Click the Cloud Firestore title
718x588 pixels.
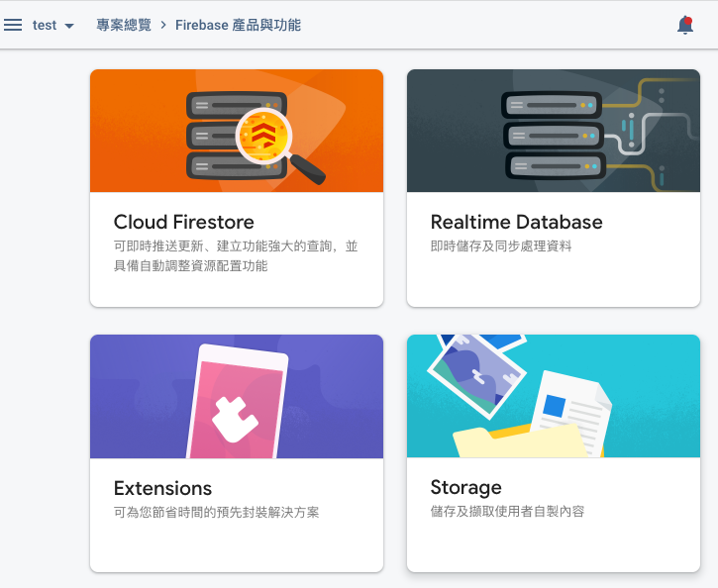[x=183, y=222]
